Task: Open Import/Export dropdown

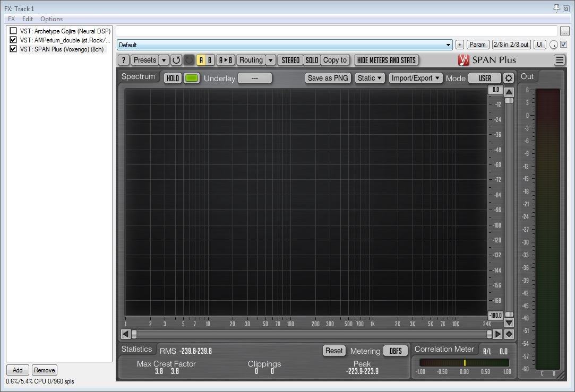Action: pos(416,78)
